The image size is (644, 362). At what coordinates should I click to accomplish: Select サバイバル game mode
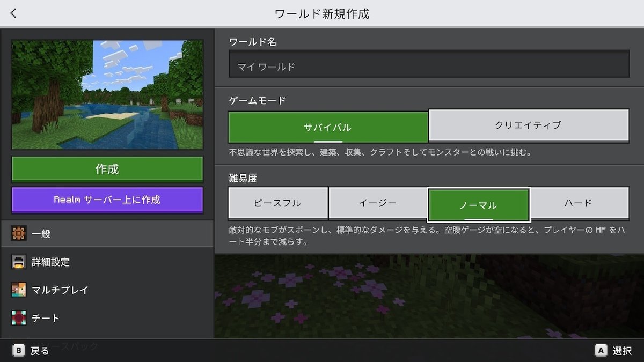(327, 124)
